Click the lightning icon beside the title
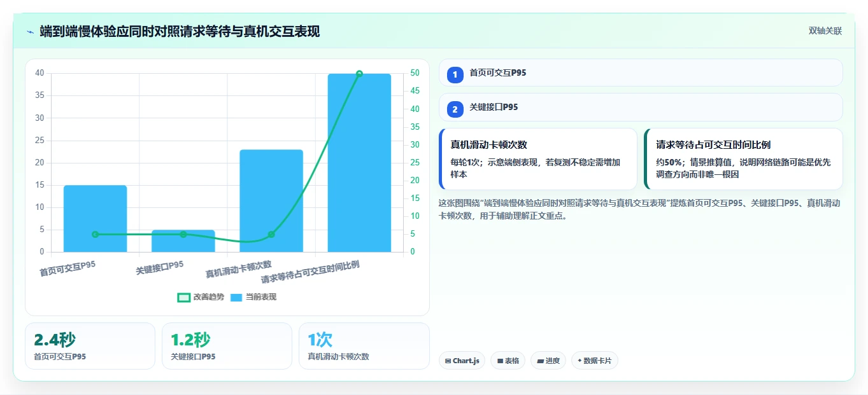The image size is (868, 395). point(31,31)
